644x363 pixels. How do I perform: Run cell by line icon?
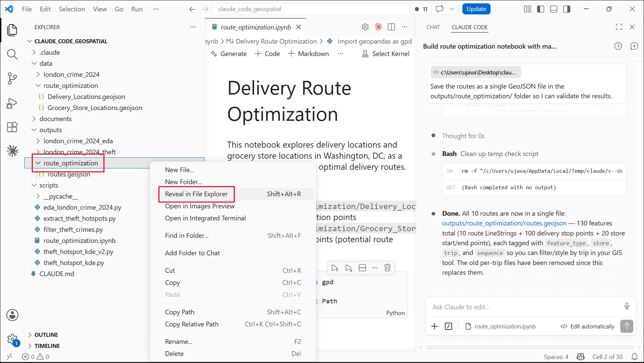[349, 268]
